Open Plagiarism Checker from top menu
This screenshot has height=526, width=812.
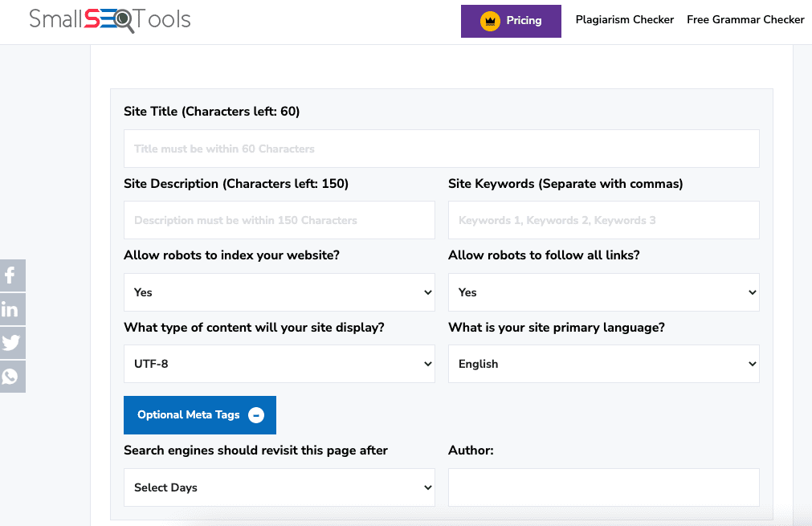pos(624,20)
